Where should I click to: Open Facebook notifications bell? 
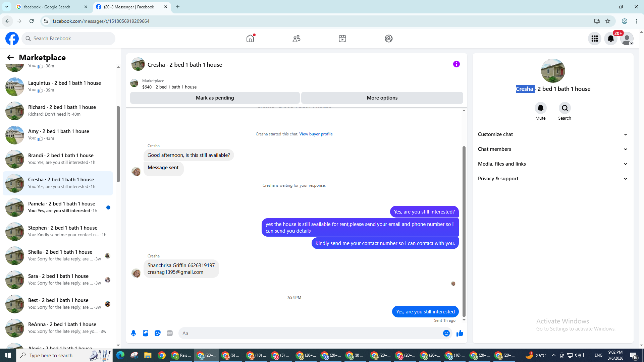coord(610,39)
